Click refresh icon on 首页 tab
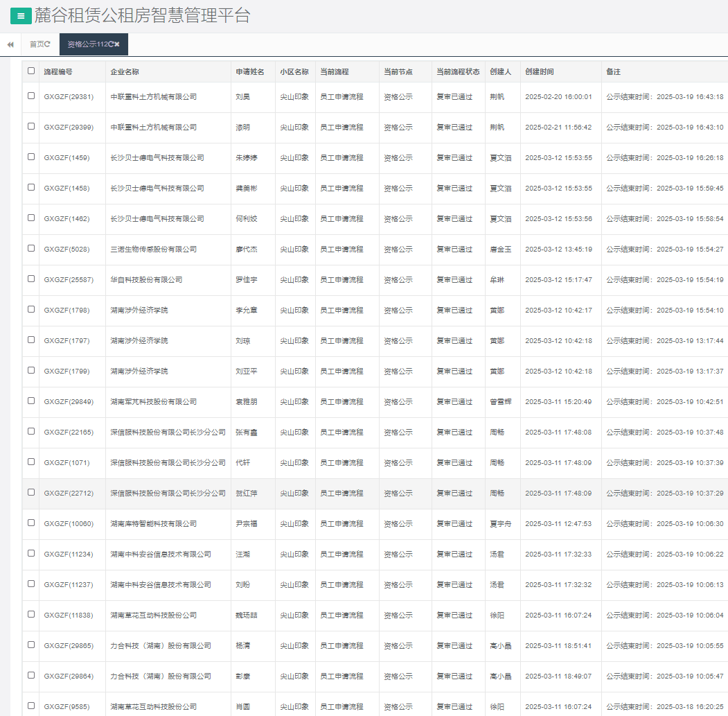The width and height of the screenshot is (728, 716). pyautogui.click(x=48, y=44)
